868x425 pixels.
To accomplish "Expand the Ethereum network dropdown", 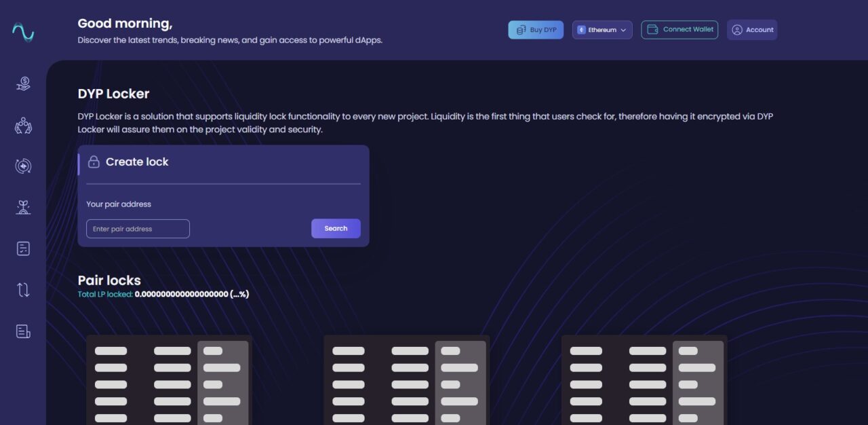I will tap(602, 30).
